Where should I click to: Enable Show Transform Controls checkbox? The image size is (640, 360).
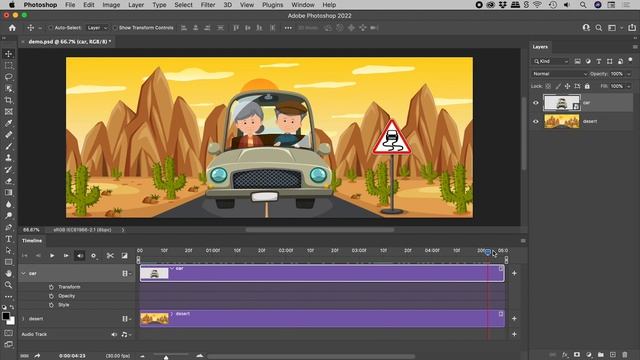pyautogui.click(x=115, y=28)
